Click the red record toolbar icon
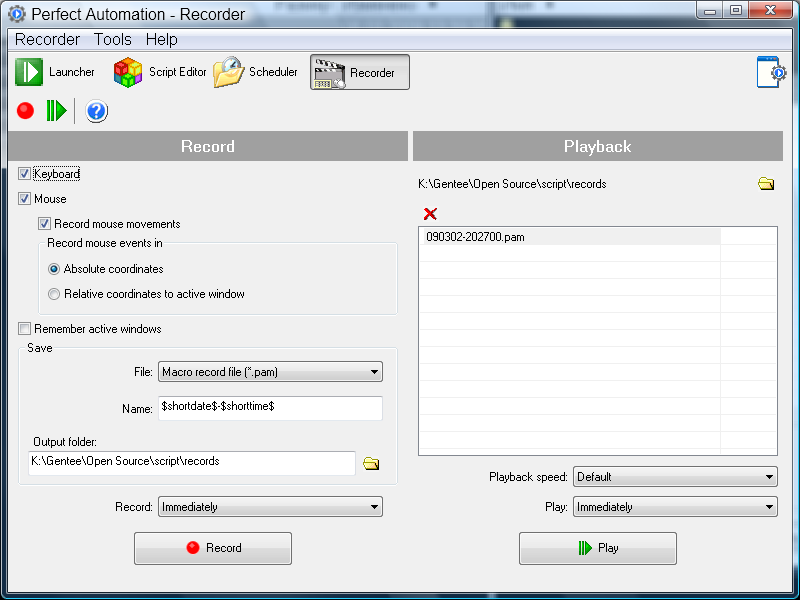Viewport: 800px width, 600px height. (x=25, y=111)
